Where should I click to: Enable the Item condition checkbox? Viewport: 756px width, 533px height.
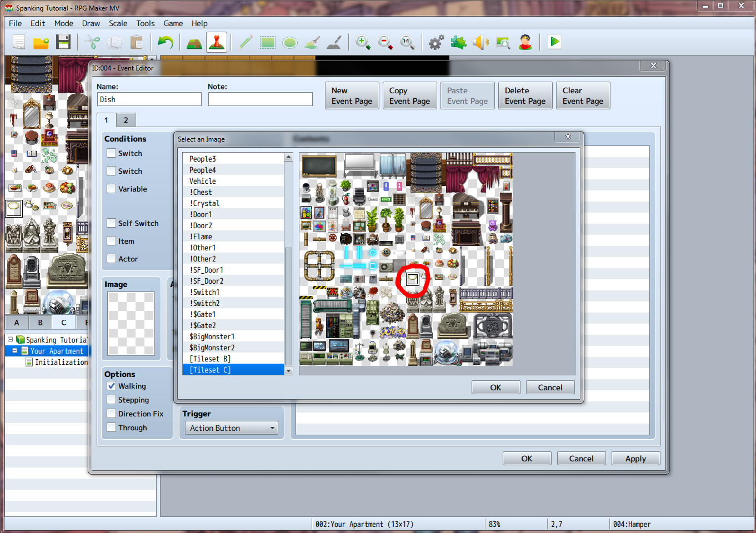pyautogui.click(x=112, y=241)
